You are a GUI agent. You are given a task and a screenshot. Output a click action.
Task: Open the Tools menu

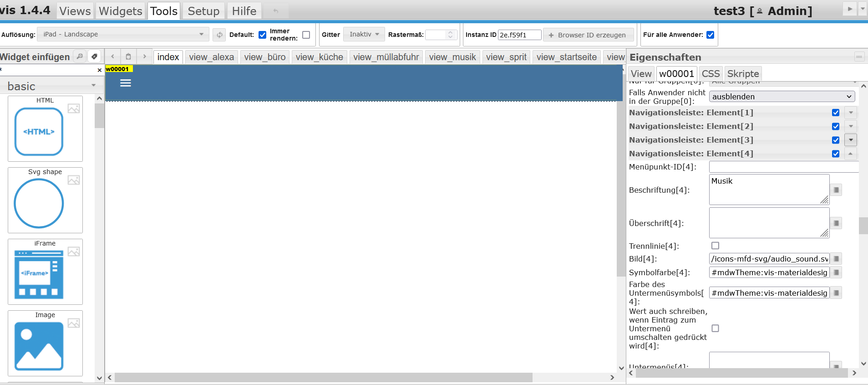164,11
